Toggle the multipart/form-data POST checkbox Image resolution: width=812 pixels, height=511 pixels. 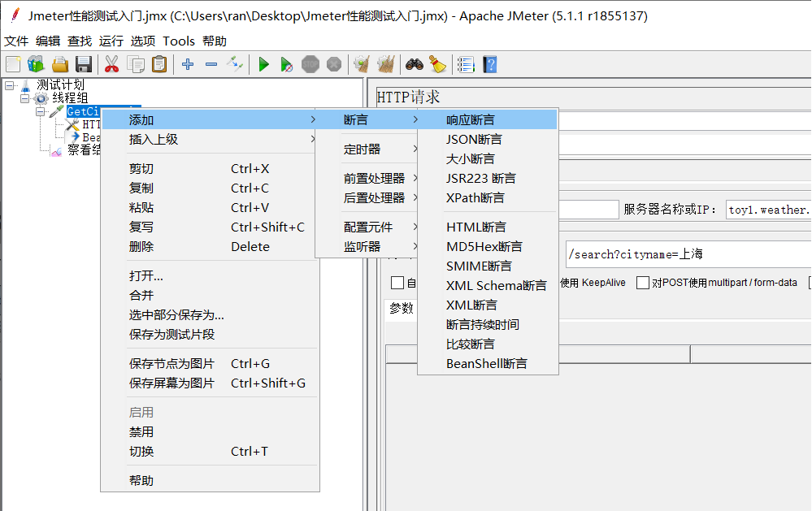pos(643,283)
